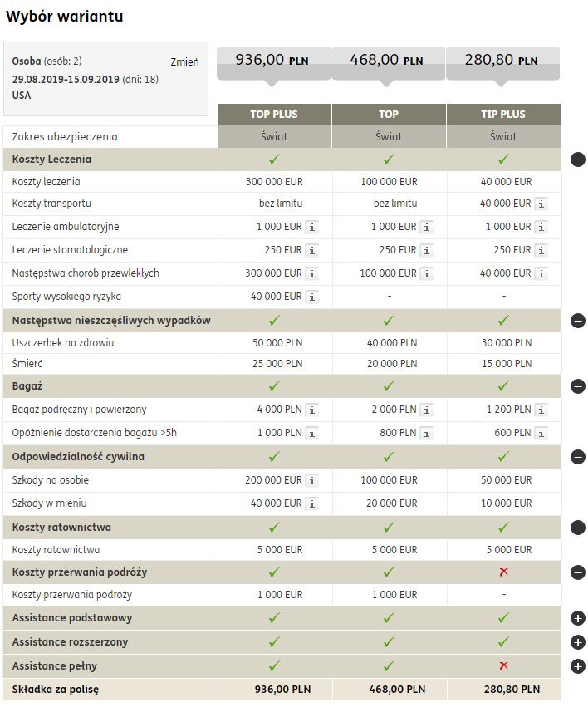The height and width of the screenshot is (712, 588).
Task: Collapse the Koszty Leczenia section
Action: click(577, 160)
